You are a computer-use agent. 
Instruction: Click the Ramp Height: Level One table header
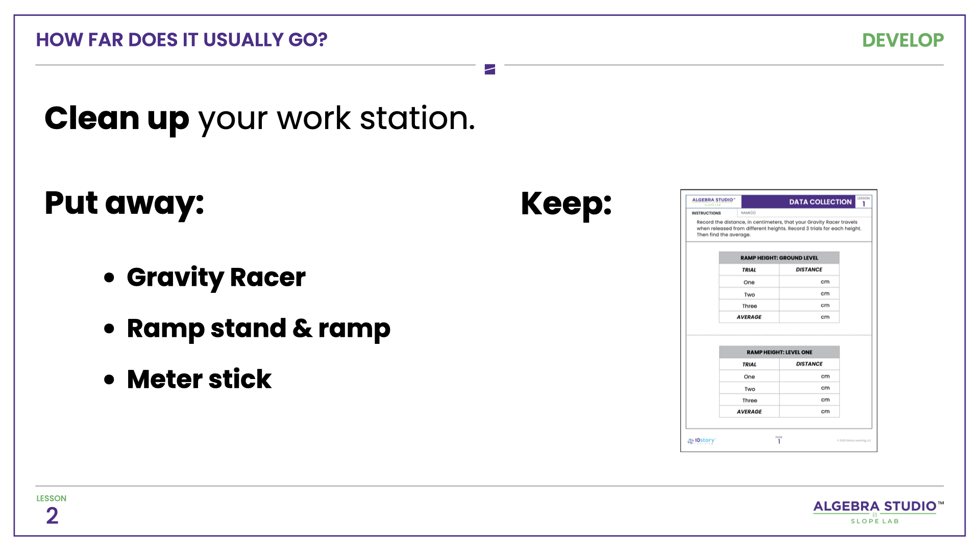(x=779, y=353)
